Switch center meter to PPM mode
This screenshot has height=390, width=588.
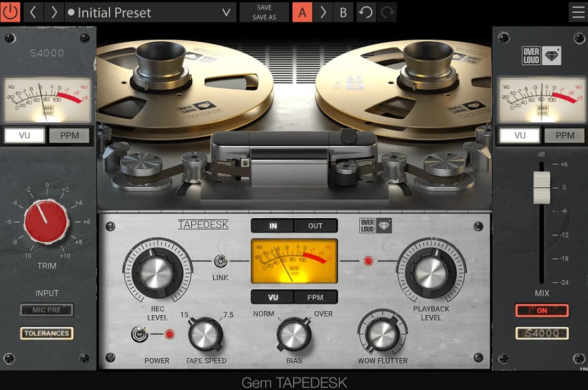tap(315, 297)
